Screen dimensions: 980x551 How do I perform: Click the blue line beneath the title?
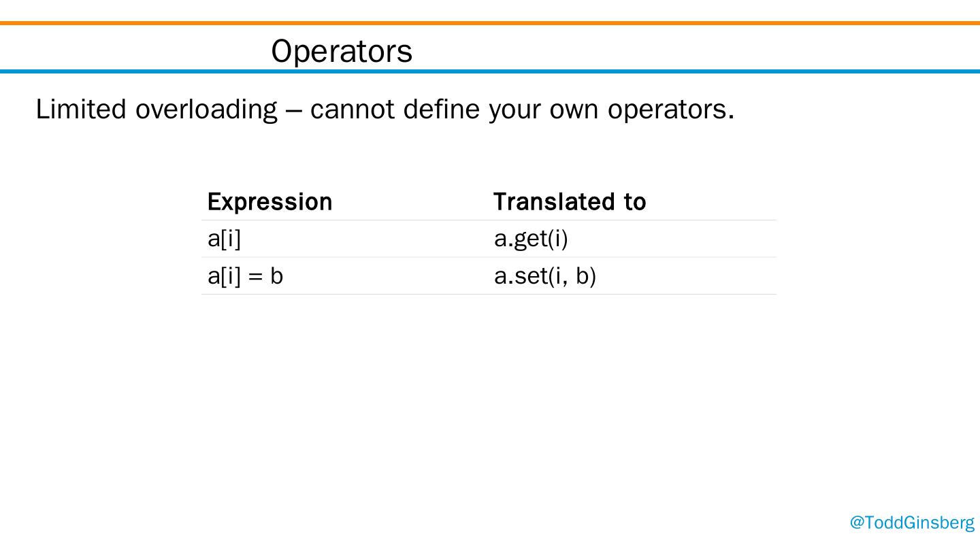[x=490, y=71]
